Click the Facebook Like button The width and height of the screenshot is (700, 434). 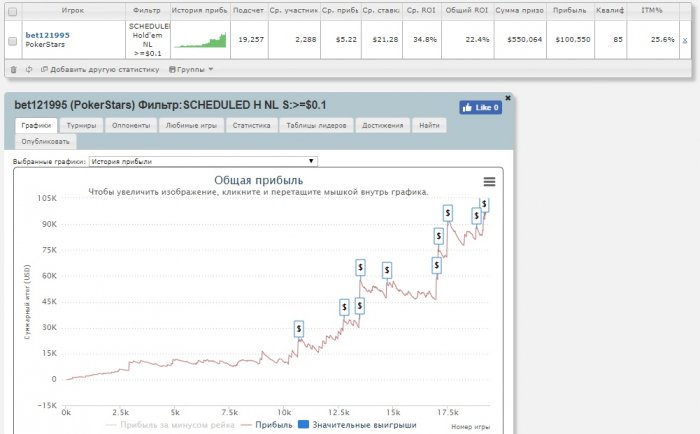(x=480, y=108)
